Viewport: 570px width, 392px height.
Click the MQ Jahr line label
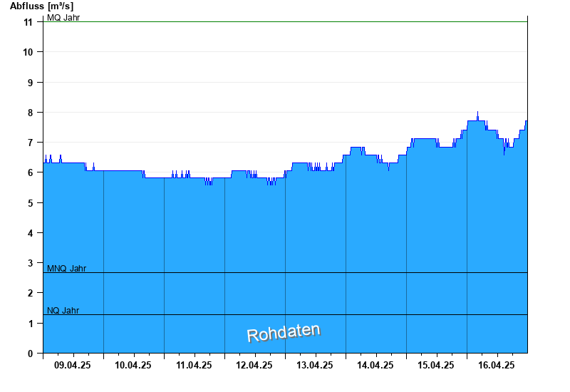tap(63, 17)
